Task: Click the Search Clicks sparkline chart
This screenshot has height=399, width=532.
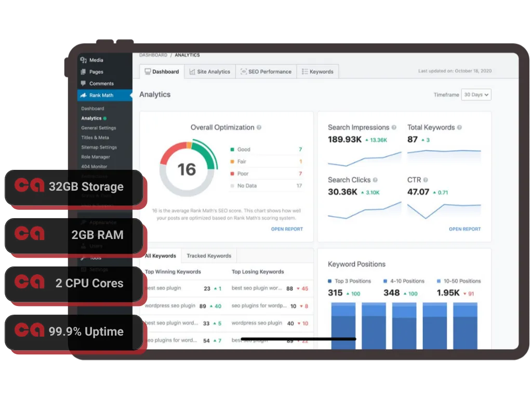Action: pos(364,210)
